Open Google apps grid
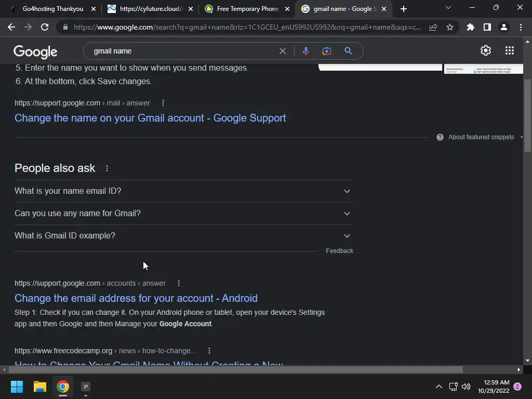 coord(510,50)
